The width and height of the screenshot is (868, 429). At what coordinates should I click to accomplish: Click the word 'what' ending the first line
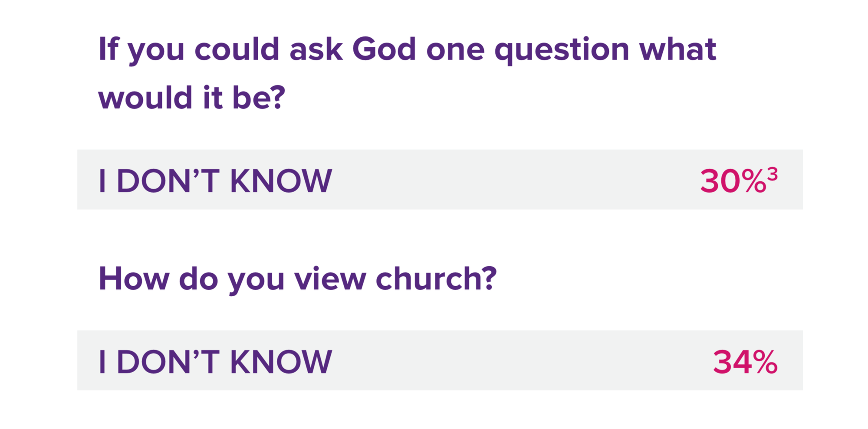click(x=677, y=49)
